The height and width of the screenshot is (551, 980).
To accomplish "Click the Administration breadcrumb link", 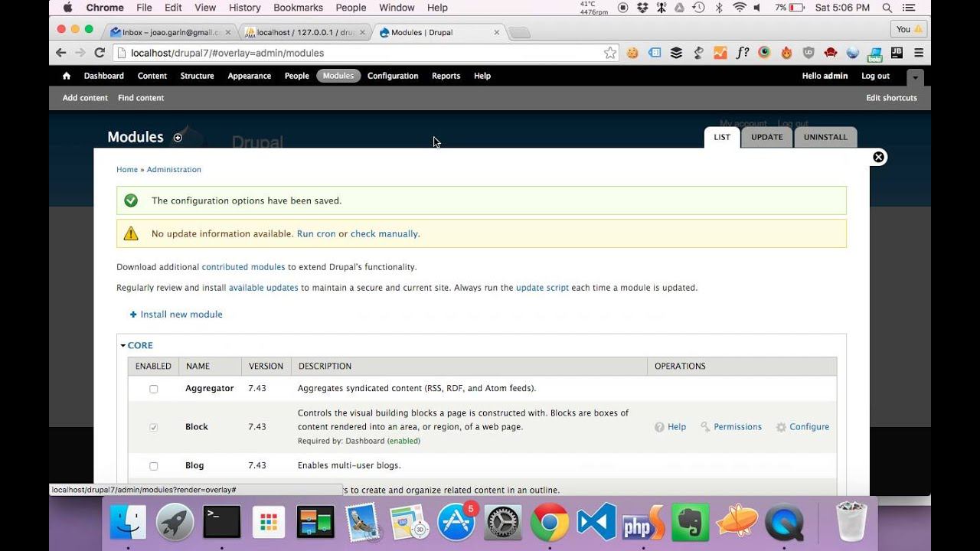I will pos(174,170).
